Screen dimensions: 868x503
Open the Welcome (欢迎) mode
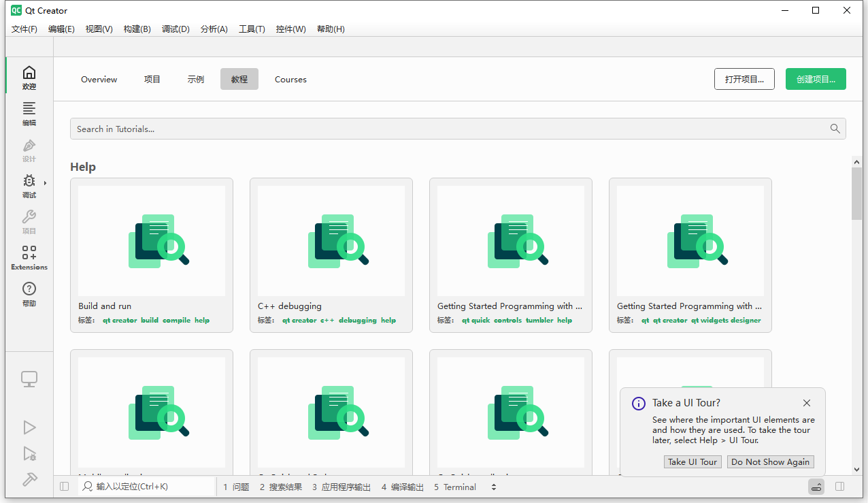click(x=29, y=76)
